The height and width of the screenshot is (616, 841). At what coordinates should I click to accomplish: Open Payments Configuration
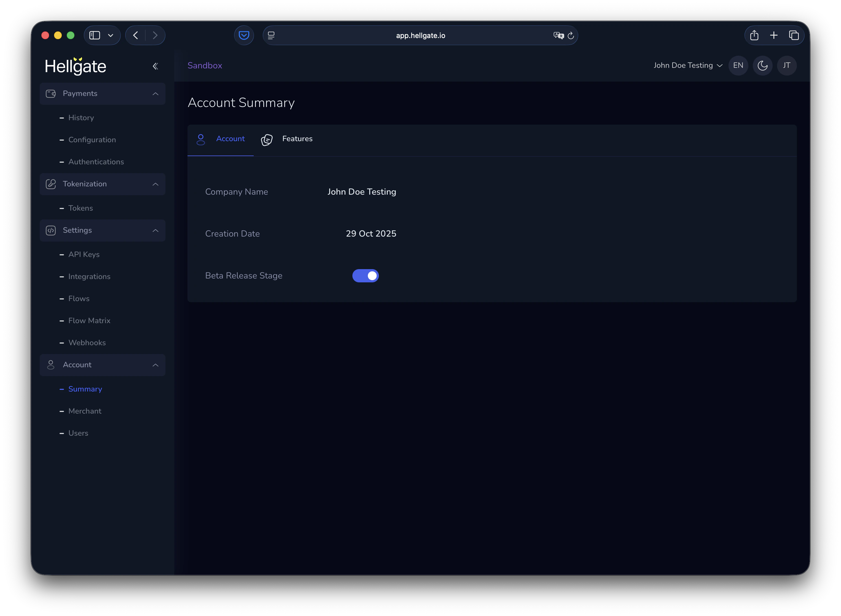click(x=92, y=140)
